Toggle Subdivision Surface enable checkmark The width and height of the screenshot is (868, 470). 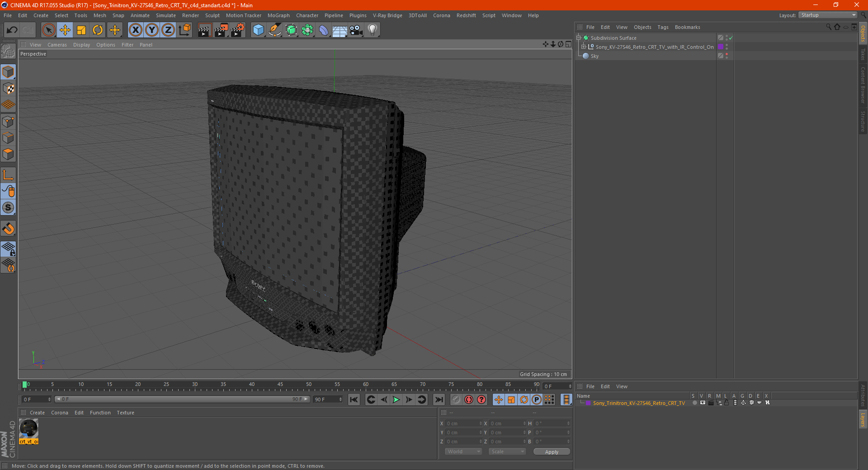pos(731,38)
